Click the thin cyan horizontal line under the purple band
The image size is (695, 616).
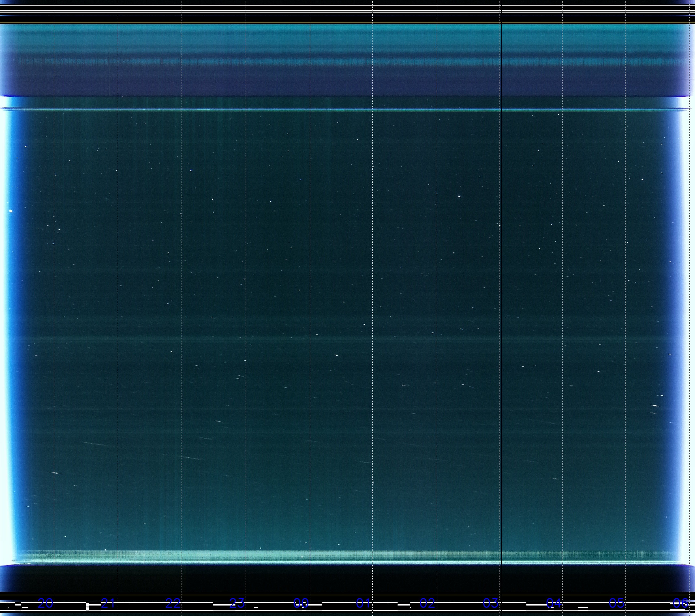tap(340, 110)
